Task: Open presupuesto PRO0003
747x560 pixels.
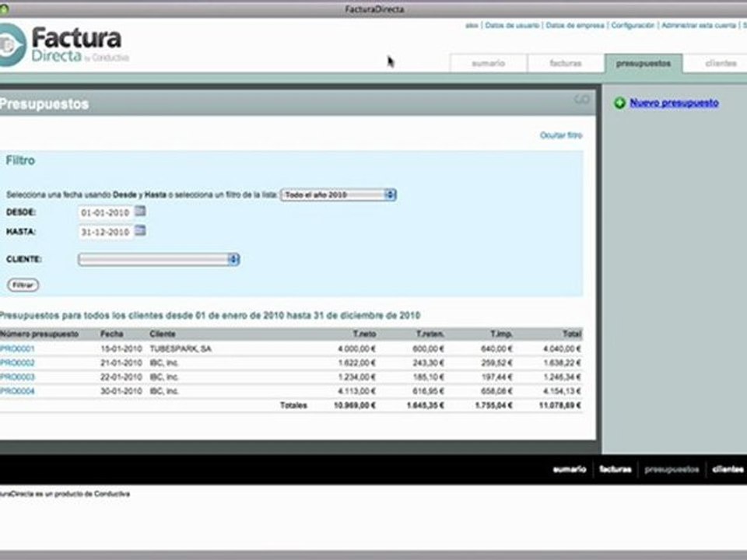Action: (17, 377)
